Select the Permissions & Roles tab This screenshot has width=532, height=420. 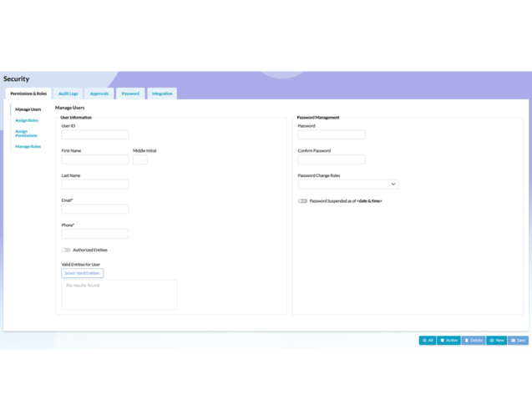28,94
